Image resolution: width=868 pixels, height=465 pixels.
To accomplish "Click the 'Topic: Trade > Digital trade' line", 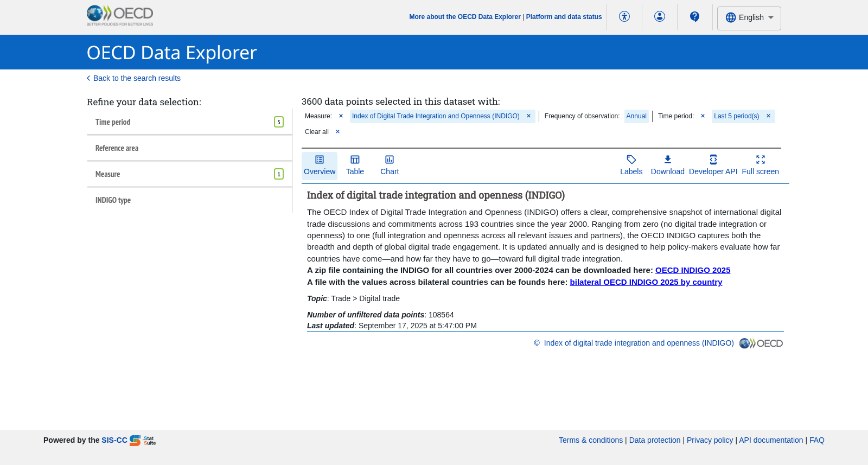I will tap(353, 298).
